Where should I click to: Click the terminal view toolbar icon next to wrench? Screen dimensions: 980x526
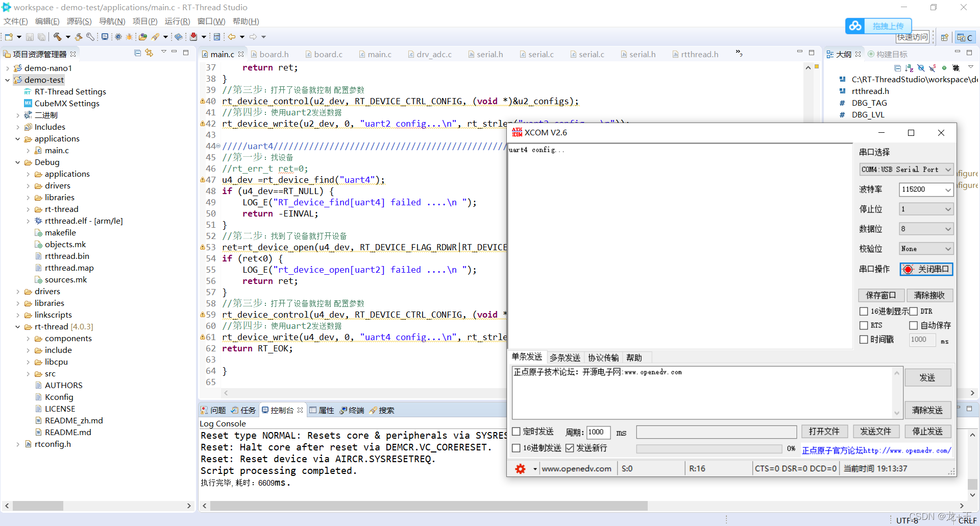click(x=105, y=37)
